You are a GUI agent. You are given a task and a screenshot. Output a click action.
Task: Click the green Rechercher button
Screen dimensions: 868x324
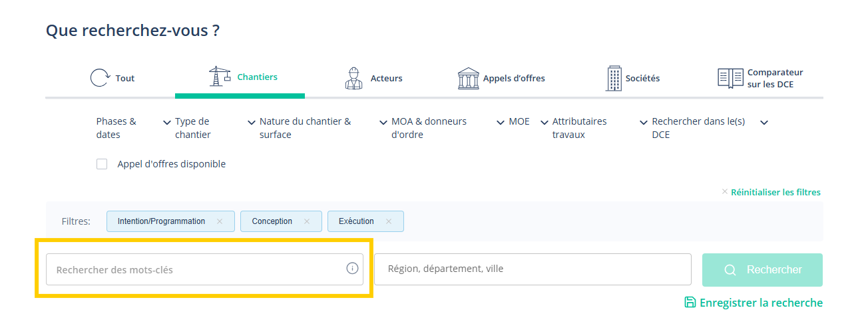(x=762, y=270)
